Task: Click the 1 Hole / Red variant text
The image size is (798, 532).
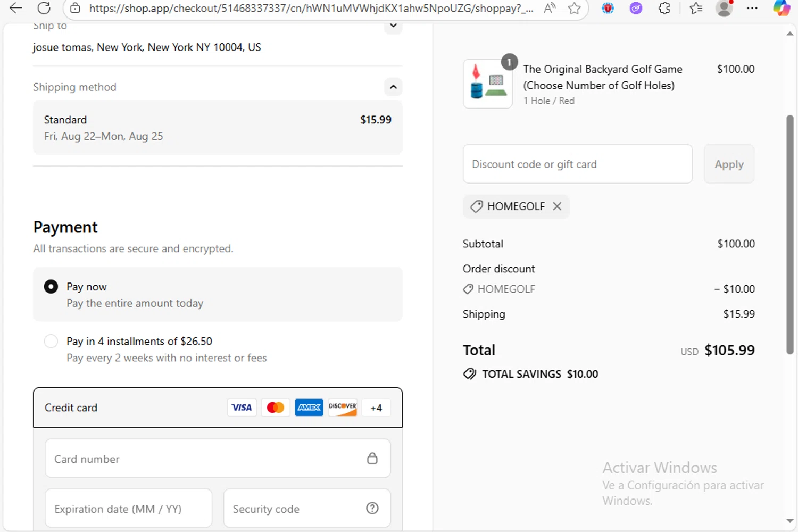Action: (x=548, y=101)
